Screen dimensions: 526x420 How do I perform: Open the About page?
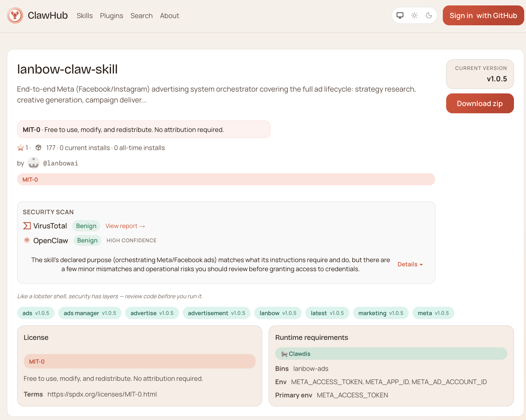(169, 16)
